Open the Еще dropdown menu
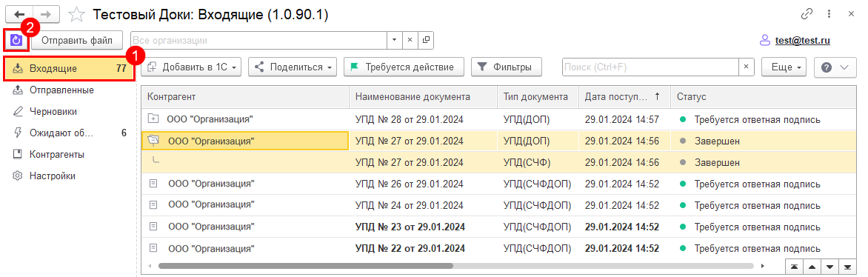This screenshot has height=277, width=868. (x=784, y=67)
